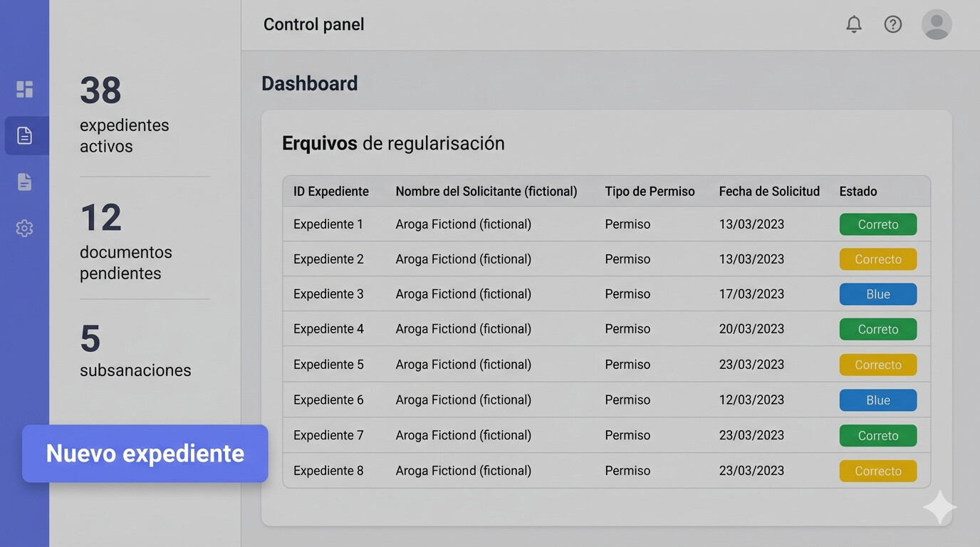
Task: Click the help question mark icon
Action: point(893,24)
